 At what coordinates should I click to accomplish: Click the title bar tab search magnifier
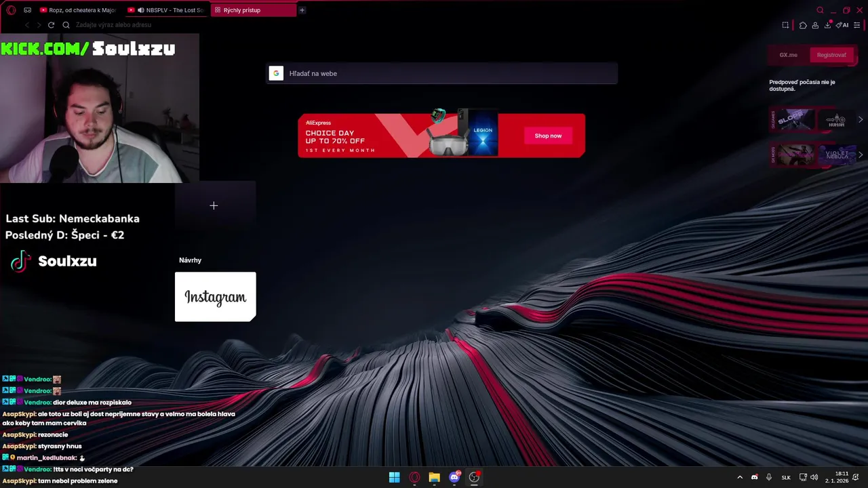[x=820, y=10]
